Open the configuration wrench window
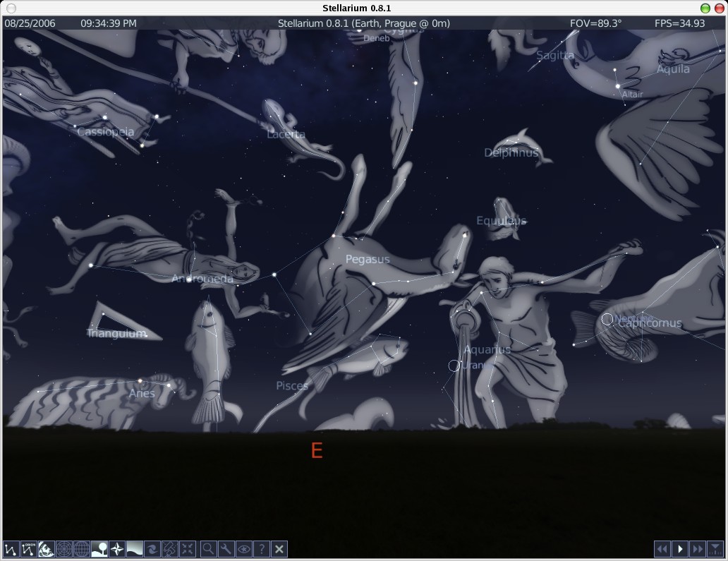Image resolution: width=728 pixels, height=561 pixels. point(226,549)
